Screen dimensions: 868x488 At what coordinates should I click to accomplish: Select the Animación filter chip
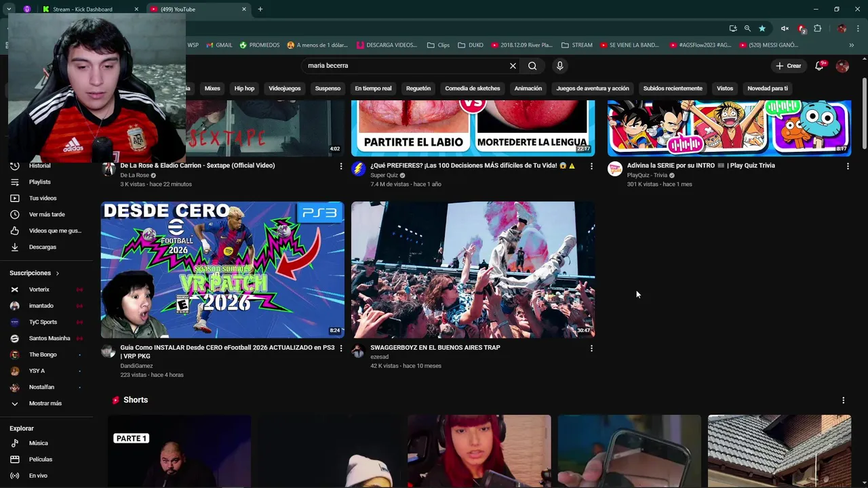528,88
